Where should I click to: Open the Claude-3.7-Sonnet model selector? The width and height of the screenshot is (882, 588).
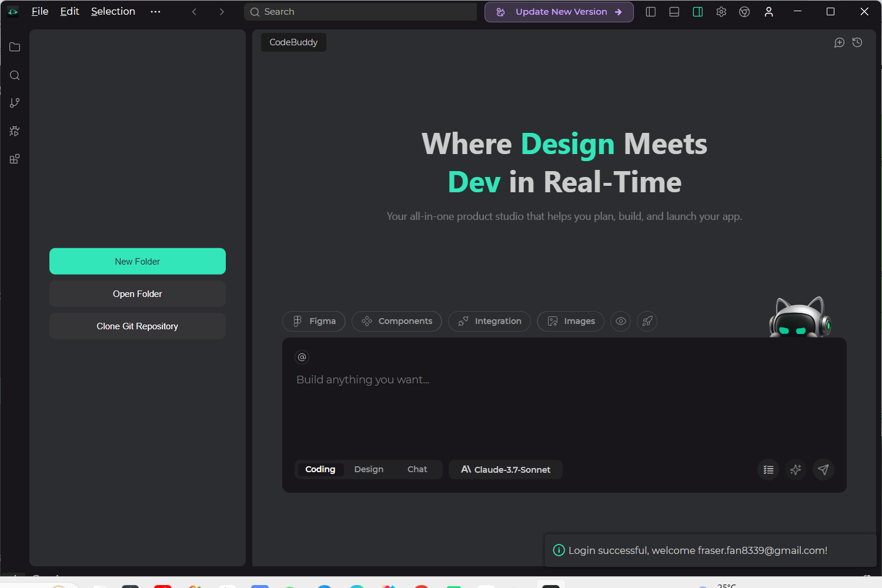click(506, 469)
